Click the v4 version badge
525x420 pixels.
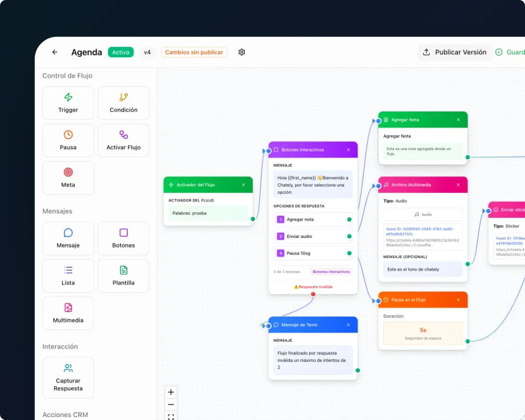[147, 52]
